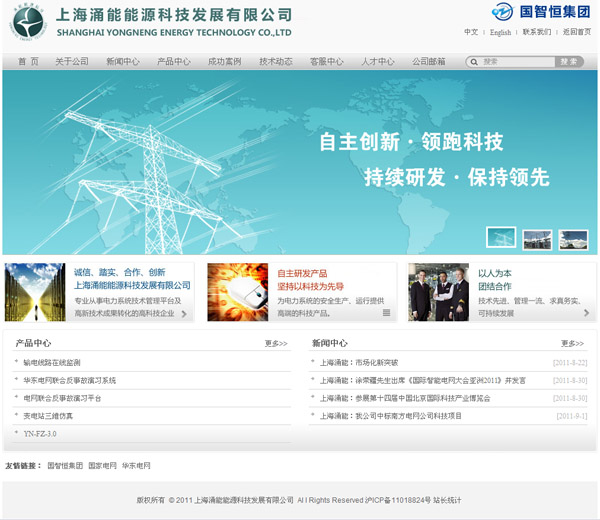
Task: Open product 变电站三维仿真
Action: pyautogui.click(x=48, y=416)
